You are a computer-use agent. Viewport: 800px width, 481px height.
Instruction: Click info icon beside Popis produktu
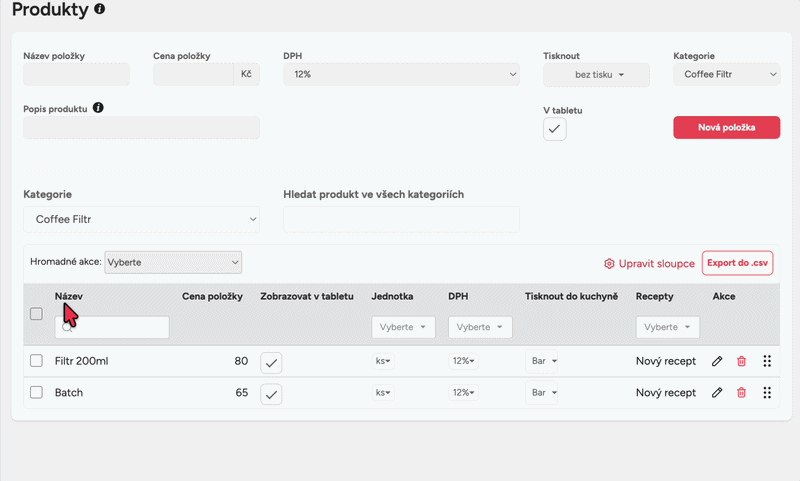(98, 107)
